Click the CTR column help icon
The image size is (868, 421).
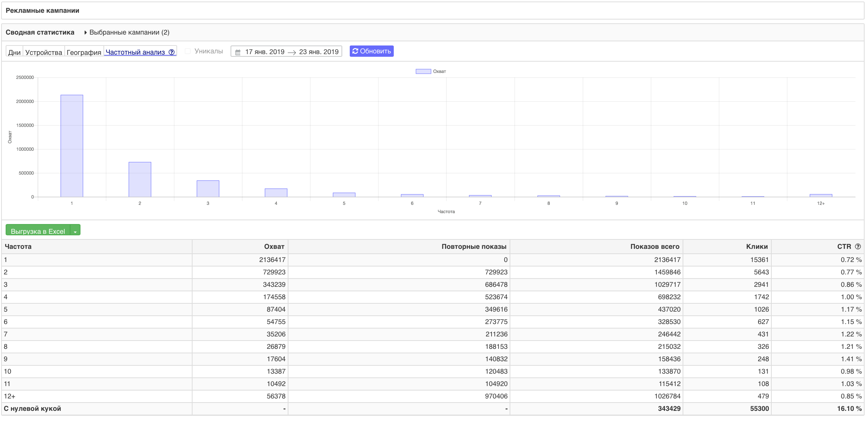tap(858, 247)
